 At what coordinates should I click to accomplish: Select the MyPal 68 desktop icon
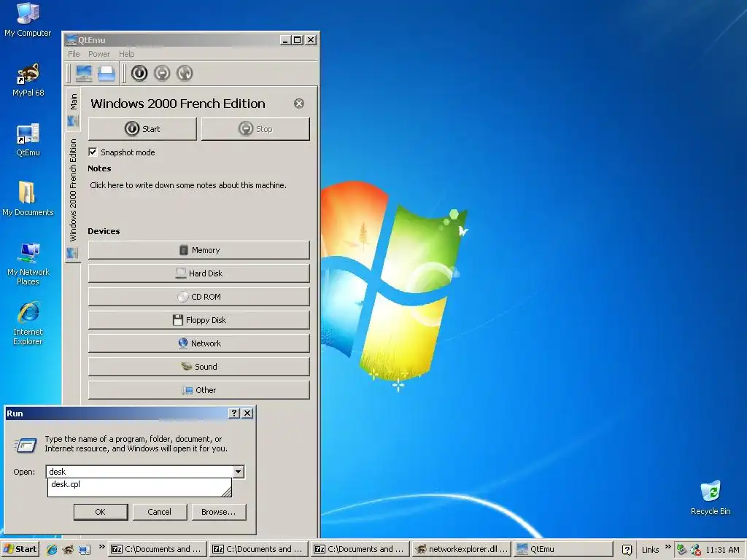coord(28,80)
